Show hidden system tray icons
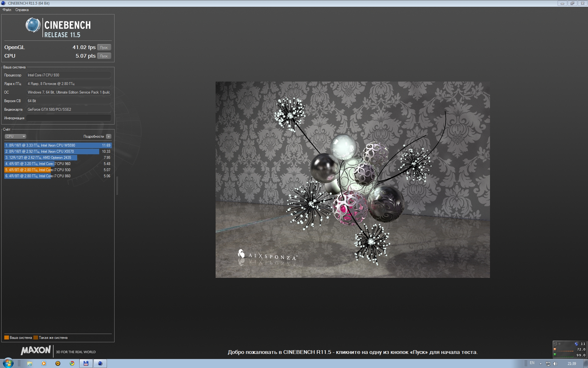The height and width of the screenshot is (368, 588). pos(541,364)
